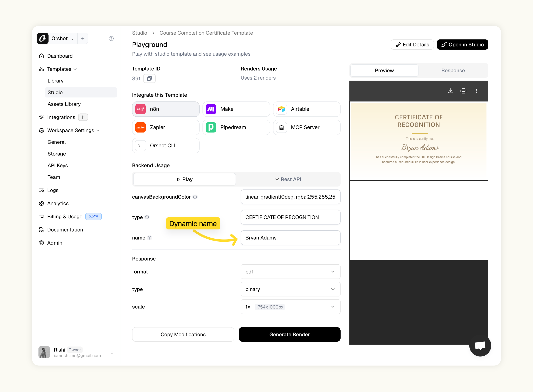Select the MCP Server integration
This screenshot has width=533, height=392.
click(x=307, y=127)
